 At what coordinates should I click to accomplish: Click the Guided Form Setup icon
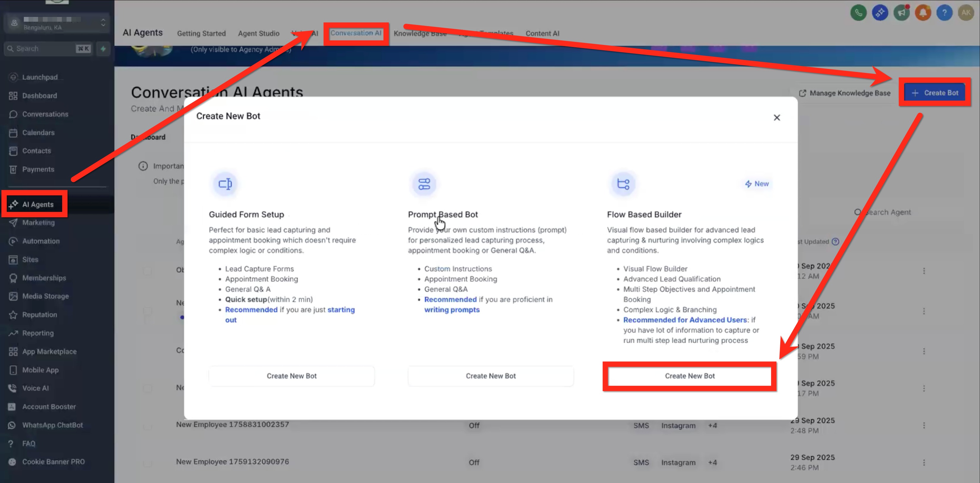[x=225, y=184]
